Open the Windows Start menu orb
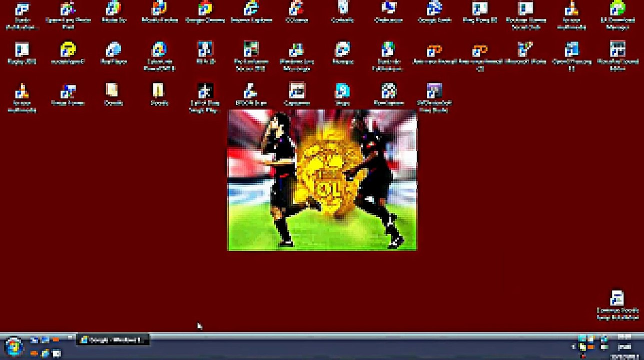 [14, 346]
